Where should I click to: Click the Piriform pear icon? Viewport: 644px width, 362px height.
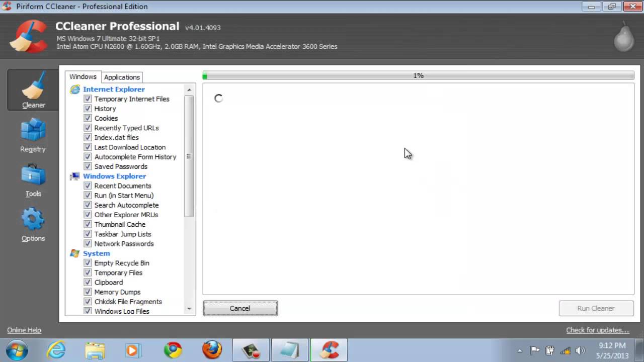click(x=623, y=37)
